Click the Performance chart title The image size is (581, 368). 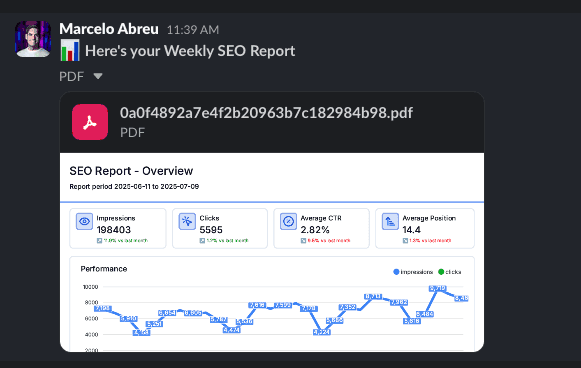[104, 269]
